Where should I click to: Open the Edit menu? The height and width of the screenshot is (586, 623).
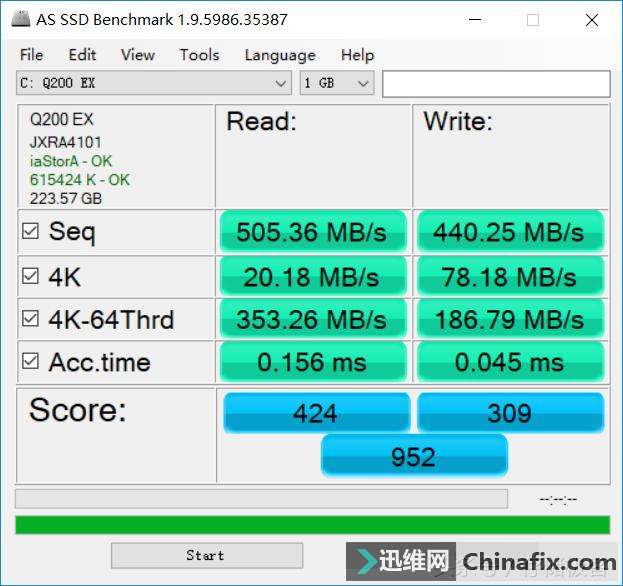(82, 55)
